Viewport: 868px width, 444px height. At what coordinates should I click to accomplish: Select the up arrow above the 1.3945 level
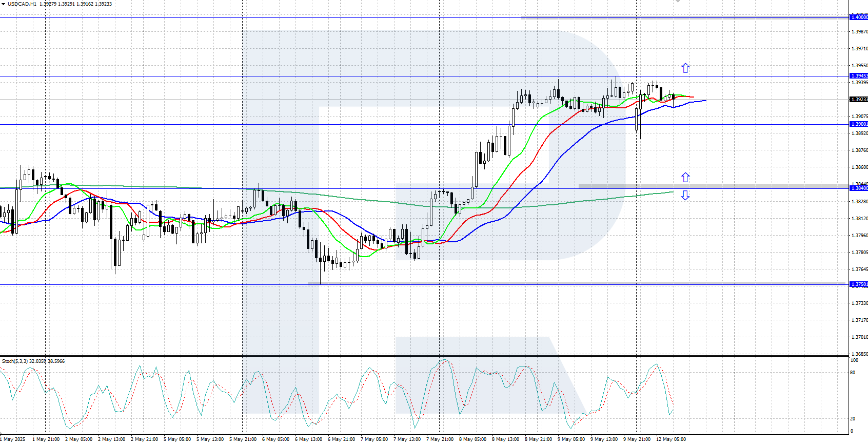click(685, 68)
